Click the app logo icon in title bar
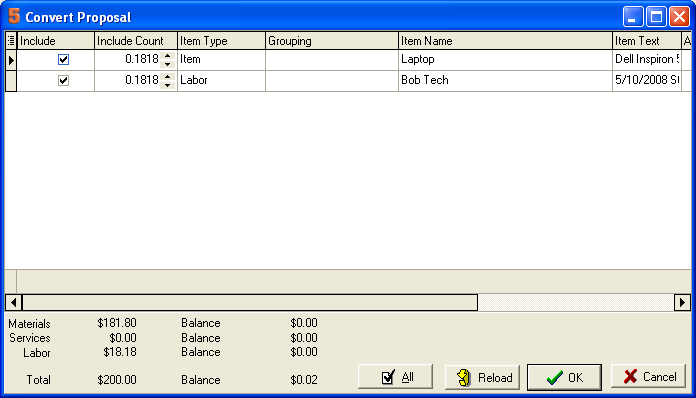Viewport: 696px width, 398px height. pyautogui.click(x=14, y=16)
